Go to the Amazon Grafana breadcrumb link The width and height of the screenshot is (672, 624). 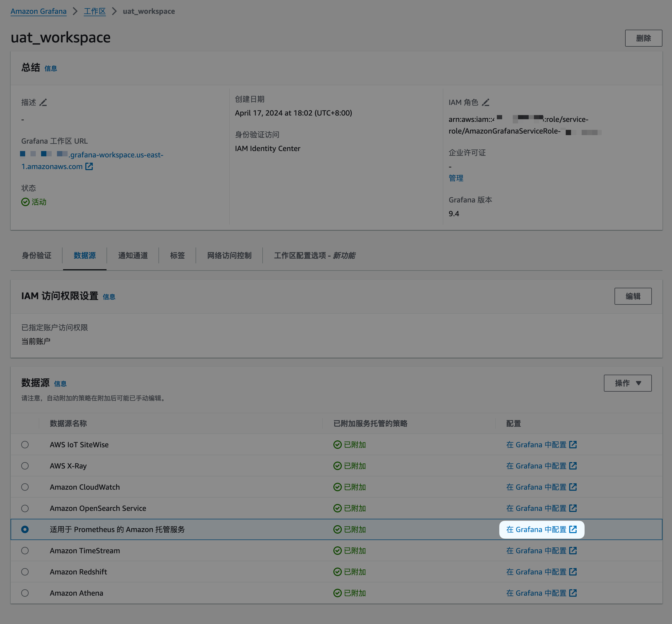[38, 11]
